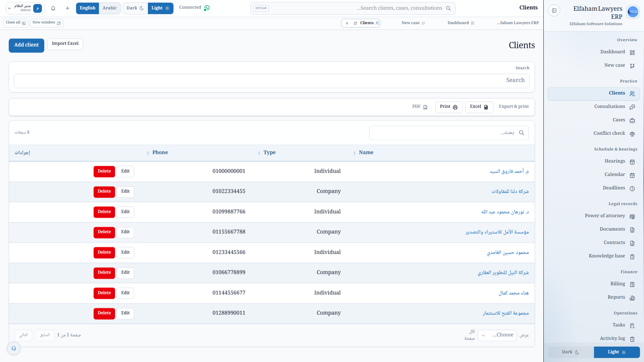The image size is (644, 362).
Task: Open Calendar in the sidebar
Action: [x=594, y=175]
